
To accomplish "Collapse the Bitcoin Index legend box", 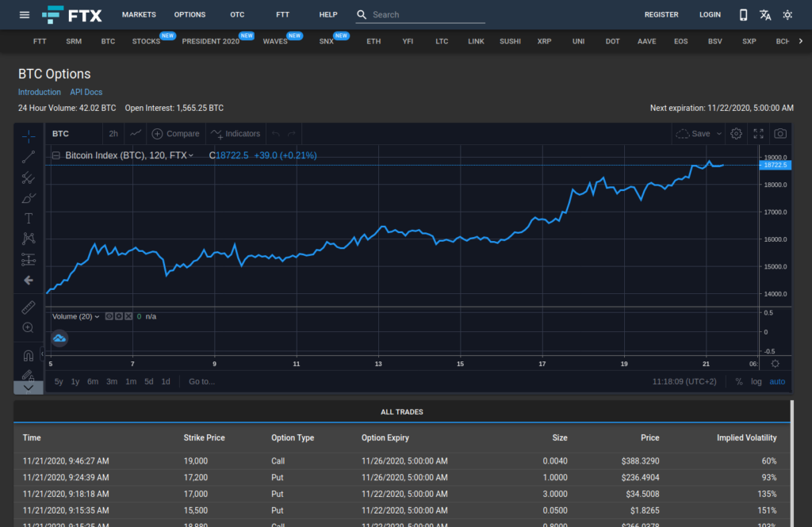I will [x=56, y=155].
